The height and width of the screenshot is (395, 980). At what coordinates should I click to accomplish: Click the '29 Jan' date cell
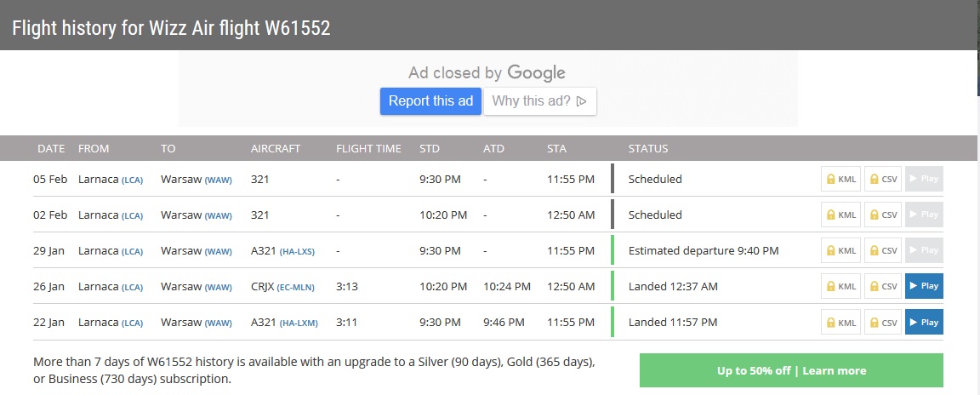[48, 250]
